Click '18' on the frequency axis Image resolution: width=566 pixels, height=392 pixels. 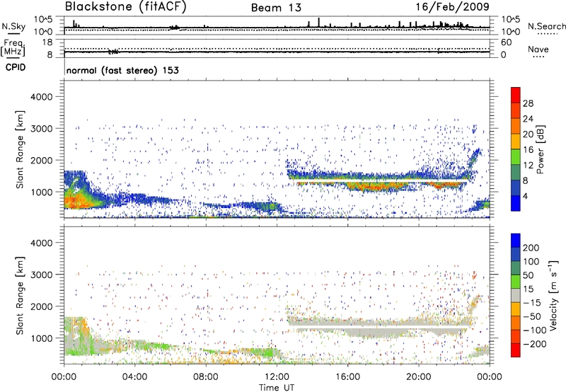[x=47, y=42]
